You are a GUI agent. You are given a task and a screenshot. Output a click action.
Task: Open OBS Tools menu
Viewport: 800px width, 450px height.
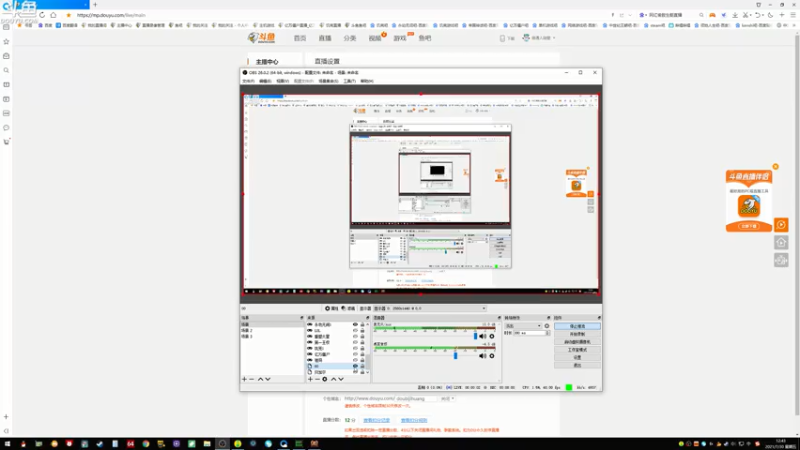pos(349,81)
